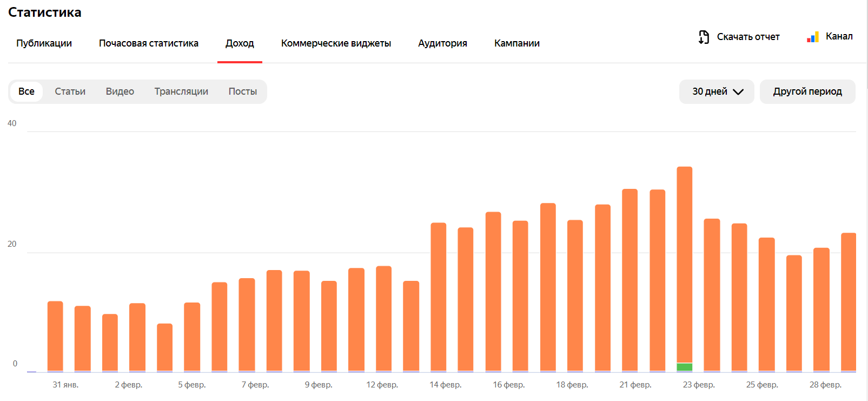
Task: Switch to Почасовая статистика tab
Action: (149, 43)
